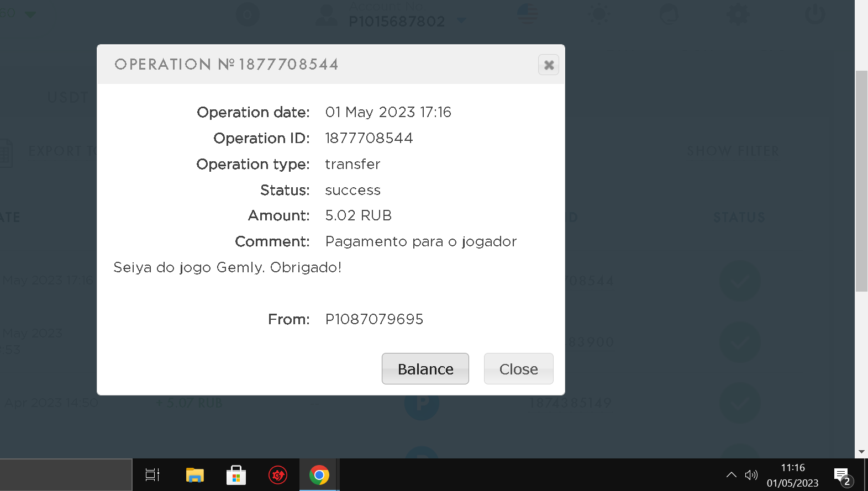This screenshot has height=491, width=868.
Task: Click the taskbar search box
Action: pyautogui.click(x=66, y=475)
